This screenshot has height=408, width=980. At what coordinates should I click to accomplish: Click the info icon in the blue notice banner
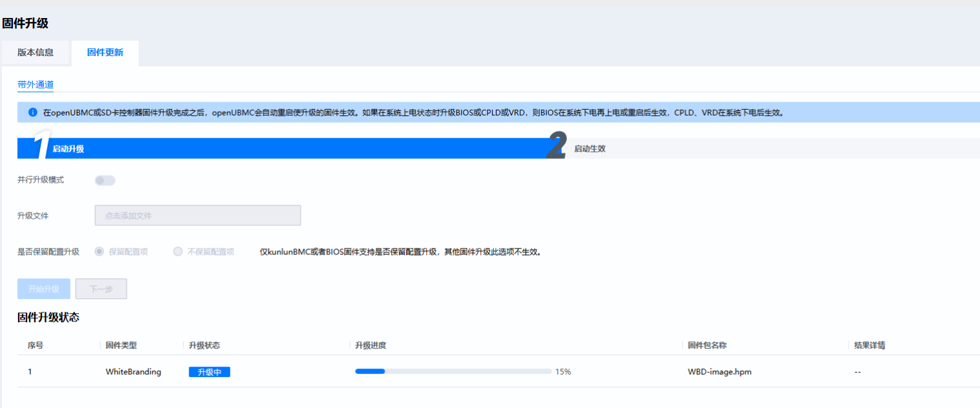(32, 112)
